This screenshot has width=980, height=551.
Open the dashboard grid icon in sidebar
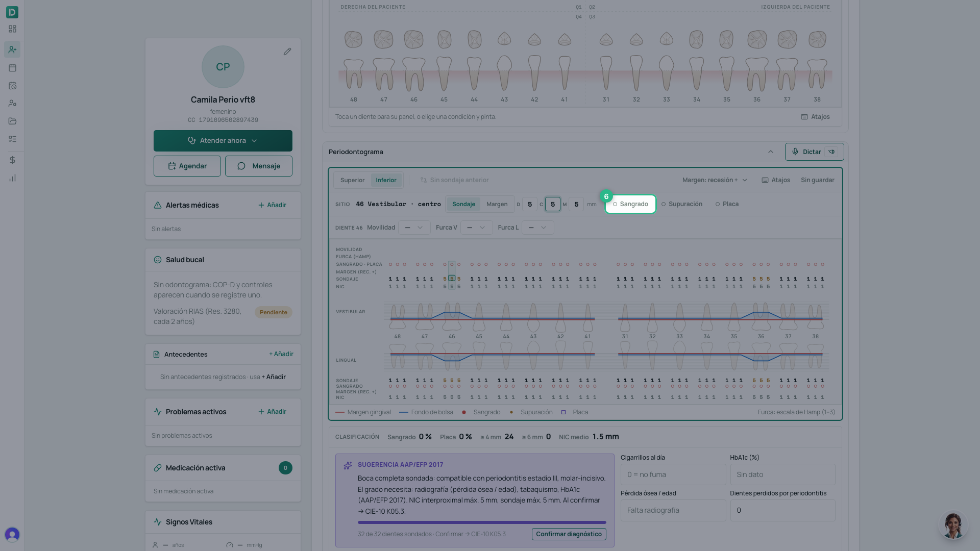(12, 29)
